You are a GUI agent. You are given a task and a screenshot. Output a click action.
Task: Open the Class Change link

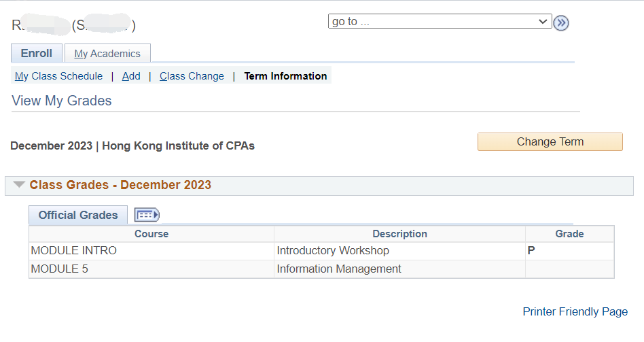(192, 76)
